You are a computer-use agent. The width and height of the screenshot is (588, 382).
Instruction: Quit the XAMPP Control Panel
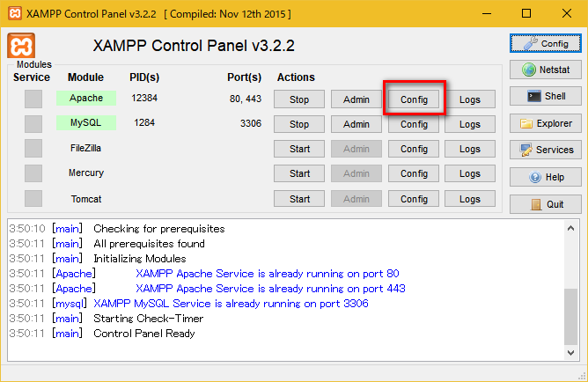click(546, 204)
